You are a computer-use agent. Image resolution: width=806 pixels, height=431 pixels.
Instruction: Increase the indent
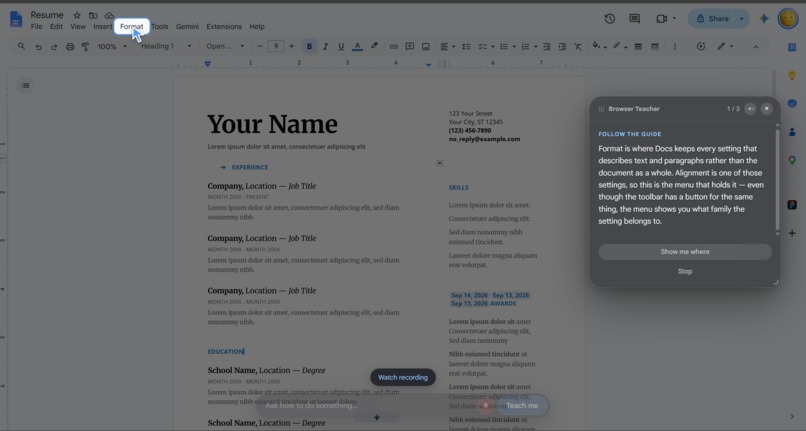(x=562, y=47)
